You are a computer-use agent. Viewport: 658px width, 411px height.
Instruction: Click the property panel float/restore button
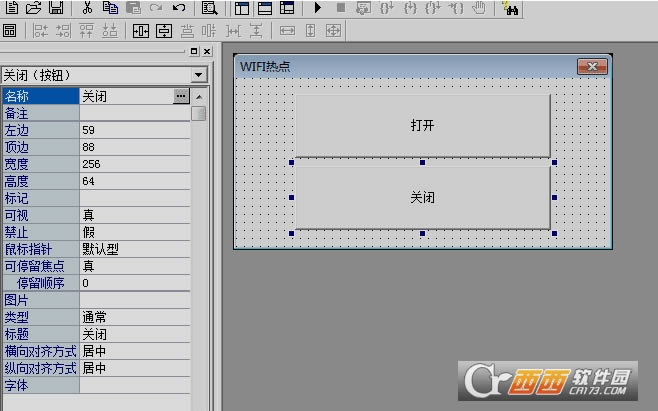[193, 51]
